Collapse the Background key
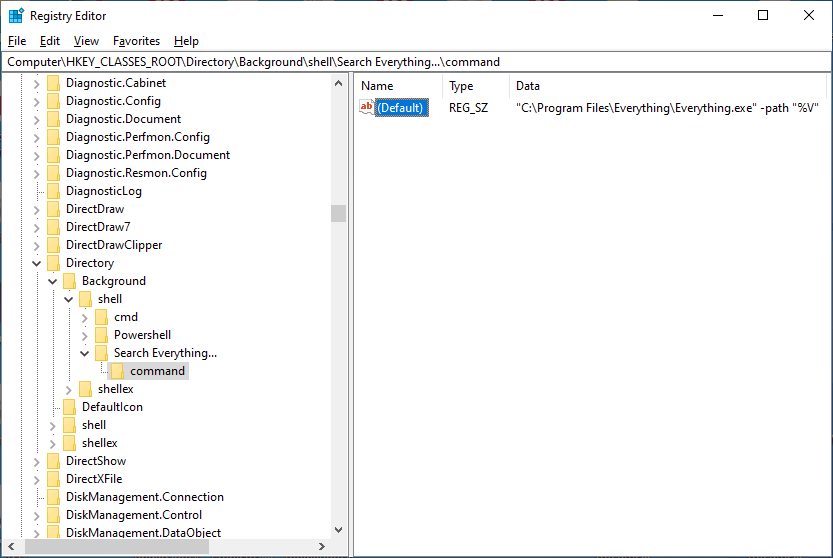 pos(53,282)
